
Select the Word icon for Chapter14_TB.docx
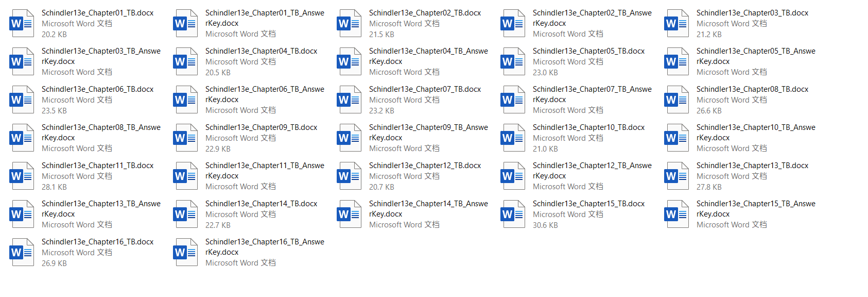185,214
